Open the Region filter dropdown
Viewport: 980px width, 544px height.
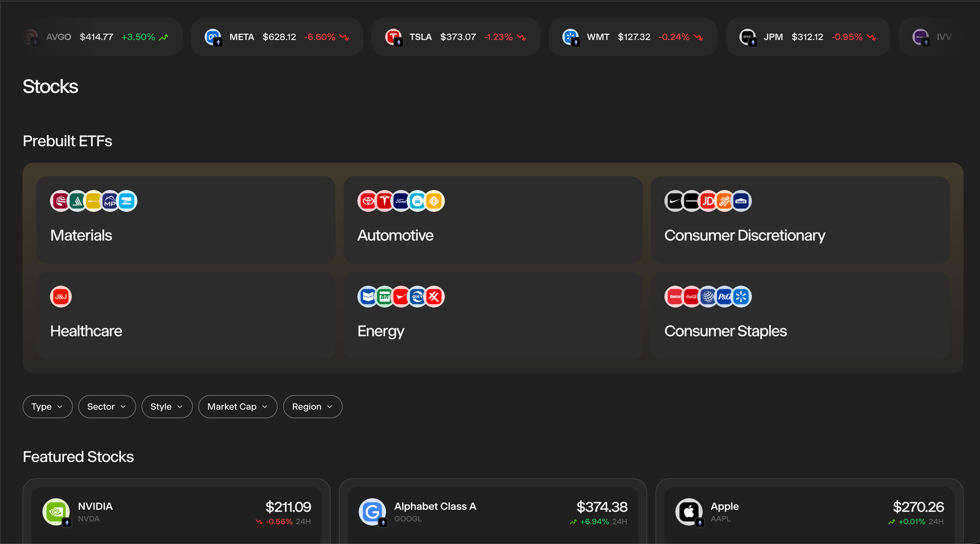tap(312, 406)
